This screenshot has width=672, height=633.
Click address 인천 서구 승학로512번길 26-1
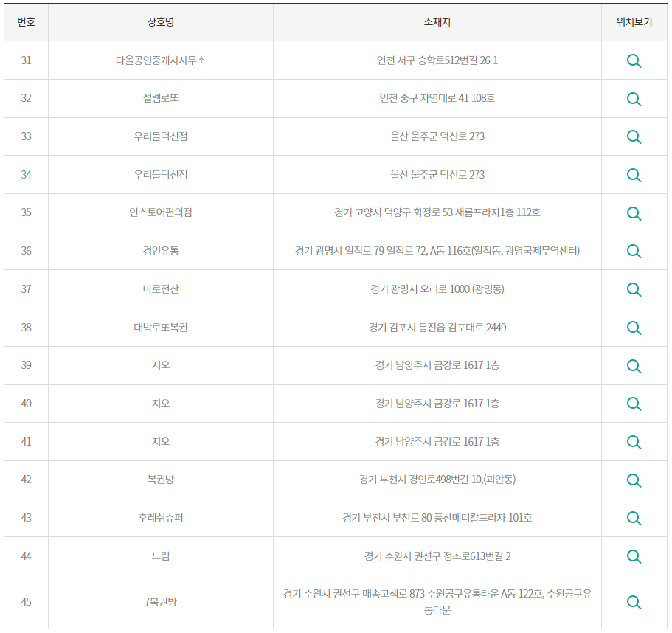[437, 60]
